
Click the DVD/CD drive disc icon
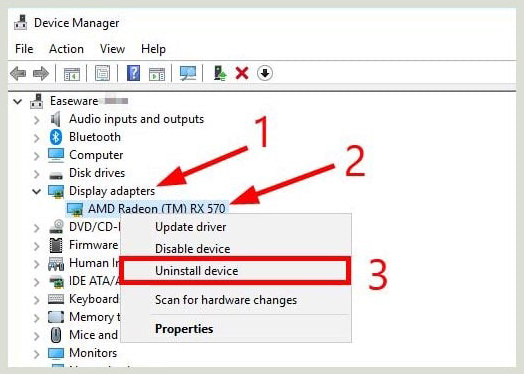pos(56,227)
